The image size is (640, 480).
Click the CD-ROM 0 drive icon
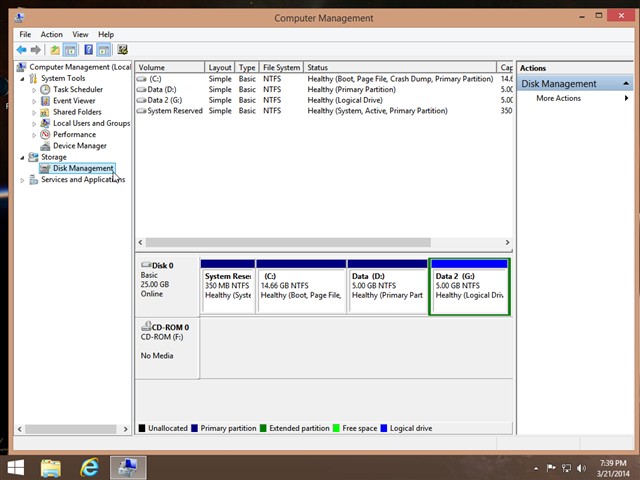click(146, 326)
